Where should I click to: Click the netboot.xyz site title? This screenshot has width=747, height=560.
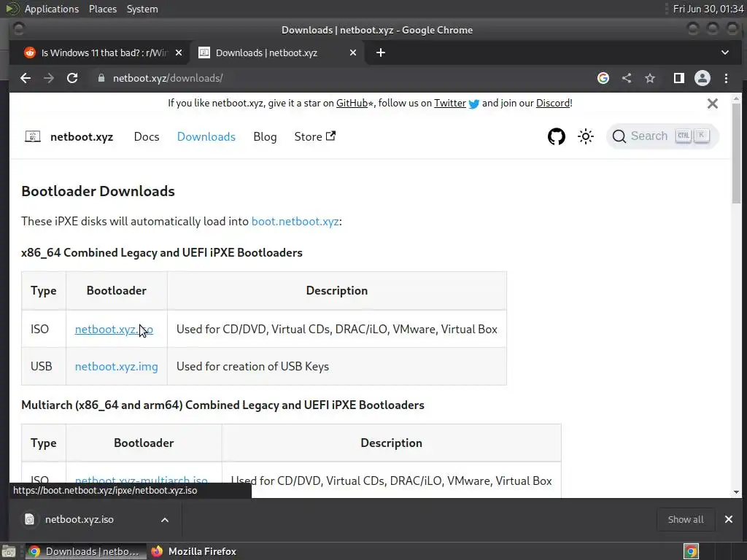tap(82, 136)
